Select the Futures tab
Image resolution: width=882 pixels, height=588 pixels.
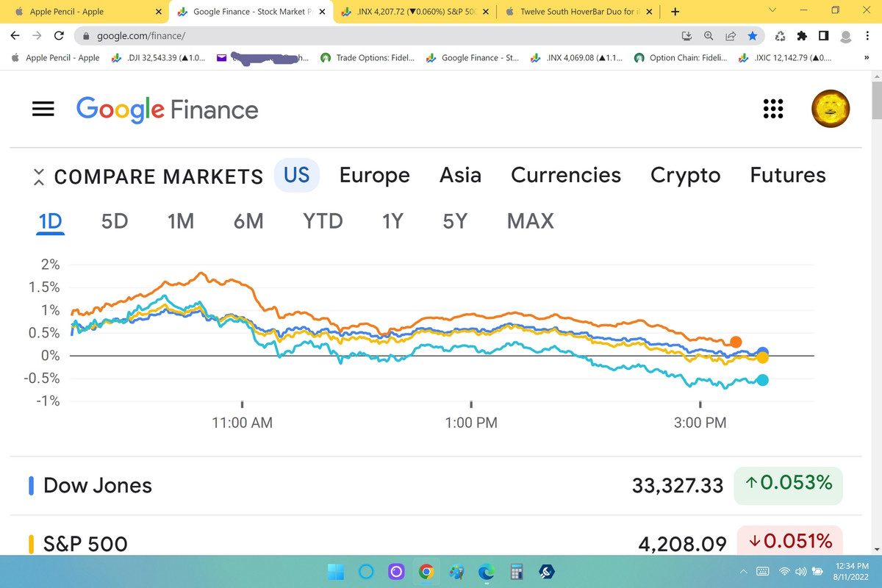(x=788, y=175)
